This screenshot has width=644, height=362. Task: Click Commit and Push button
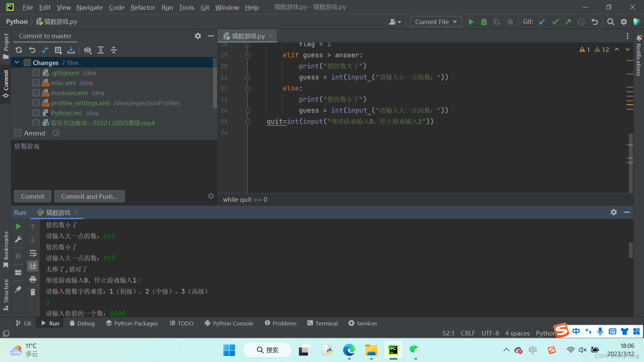89,196
